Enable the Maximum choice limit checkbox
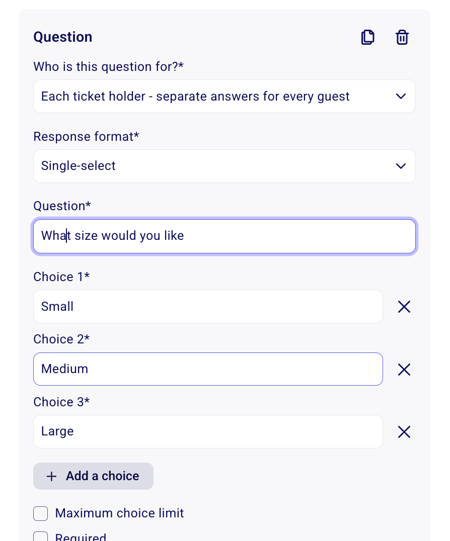 tap(41, 513)
